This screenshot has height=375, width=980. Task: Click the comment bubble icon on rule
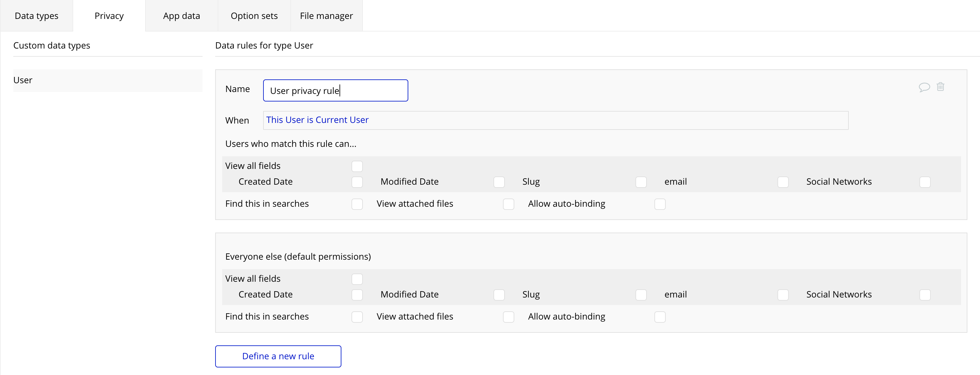924,87
